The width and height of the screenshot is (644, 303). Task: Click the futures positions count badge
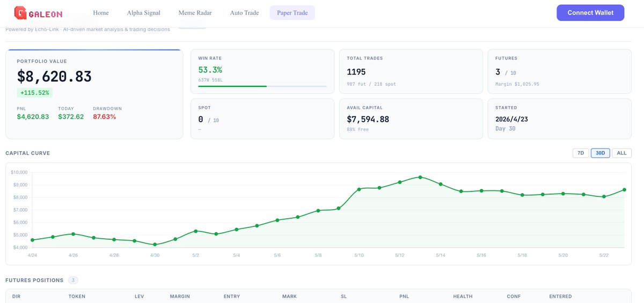[x=73, y=280]
